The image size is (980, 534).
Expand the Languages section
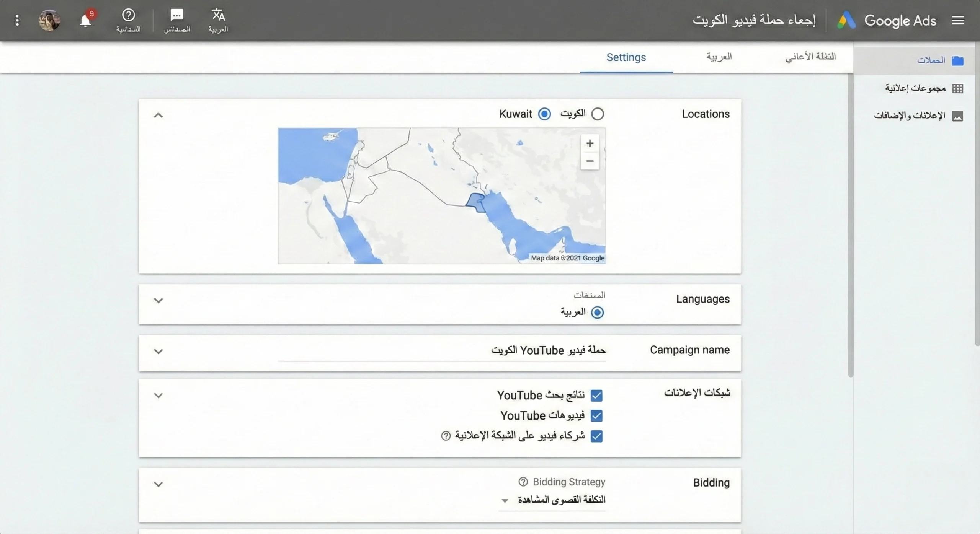[158, 300]
